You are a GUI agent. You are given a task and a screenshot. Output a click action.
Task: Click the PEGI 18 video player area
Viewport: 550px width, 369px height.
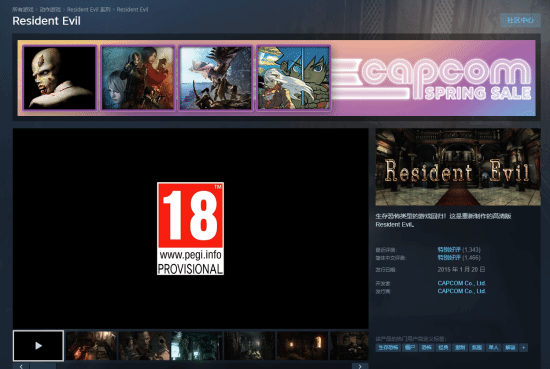(x=190, y=229)
